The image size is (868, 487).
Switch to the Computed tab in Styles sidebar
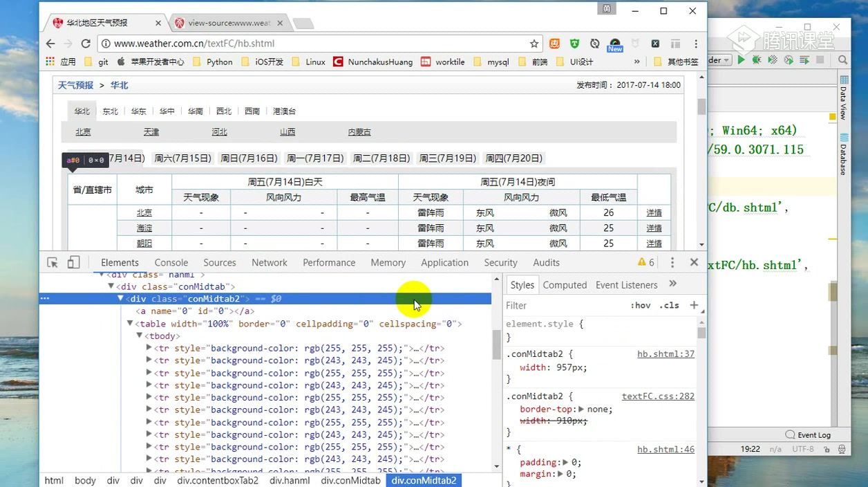pos(565,284)
